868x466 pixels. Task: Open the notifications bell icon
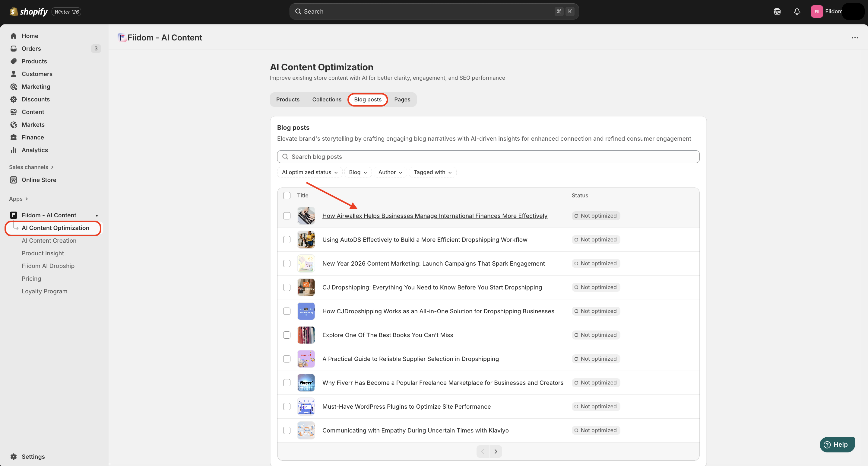[797, 11]
